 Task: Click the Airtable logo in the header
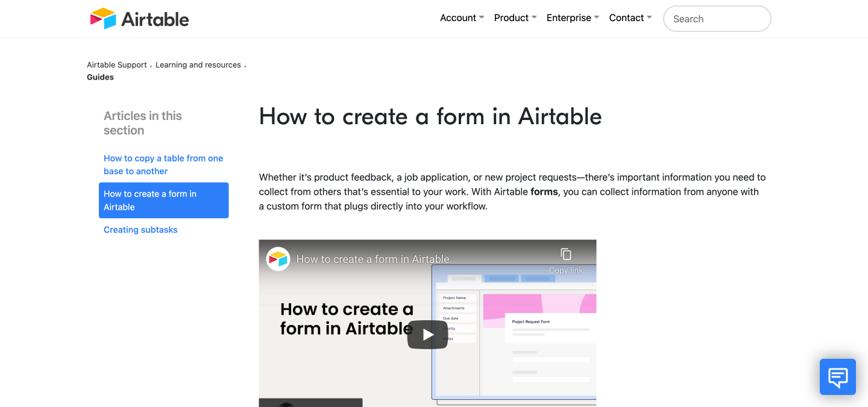pos(139,19)
